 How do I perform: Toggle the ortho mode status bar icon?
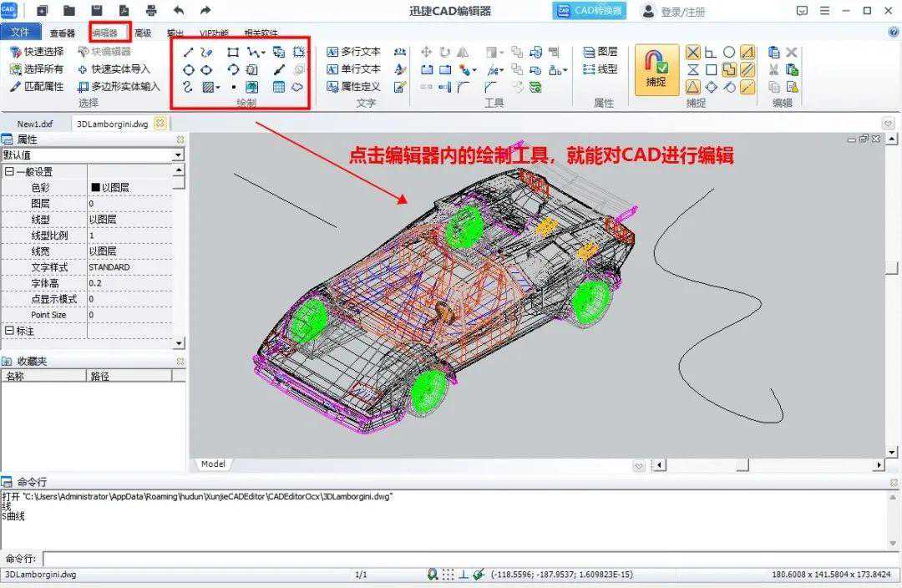coord(464,575)
